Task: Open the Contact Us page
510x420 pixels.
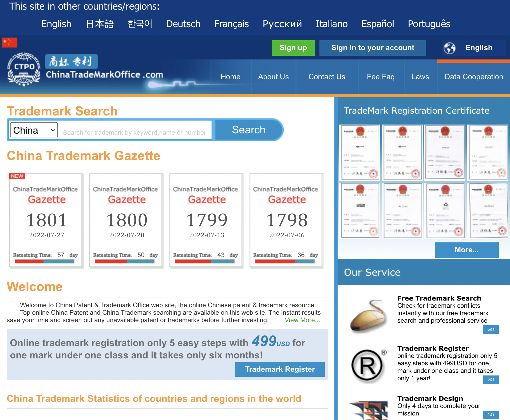Action: click(x=327, y=77)
